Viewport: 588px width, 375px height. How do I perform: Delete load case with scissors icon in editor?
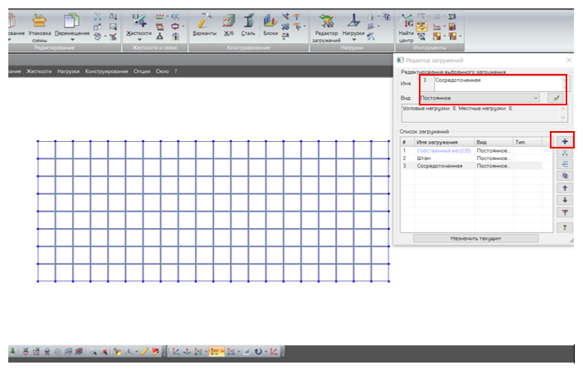(565, 153)
